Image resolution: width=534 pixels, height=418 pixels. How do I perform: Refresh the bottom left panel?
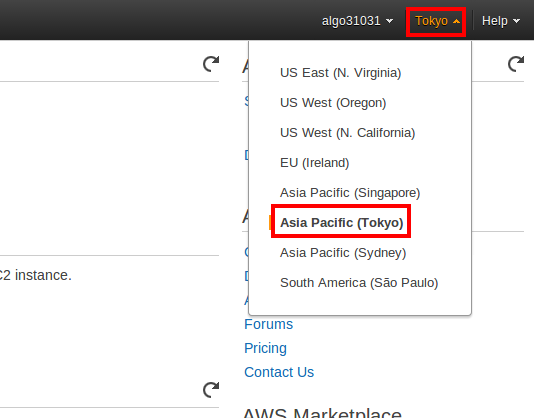coord(211,390)
